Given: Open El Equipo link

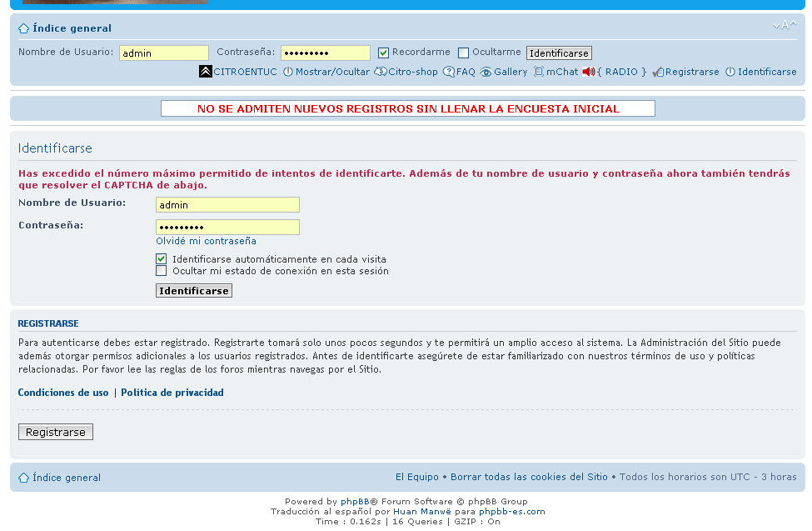Looking at the screenshot, I should [x=417, y=477].
